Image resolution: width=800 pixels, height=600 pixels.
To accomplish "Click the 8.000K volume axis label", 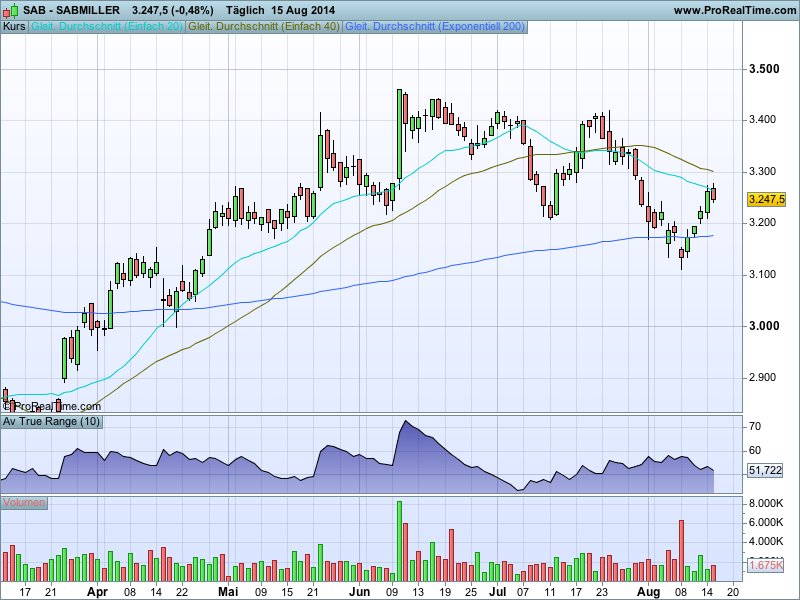I will pos(766,504).
